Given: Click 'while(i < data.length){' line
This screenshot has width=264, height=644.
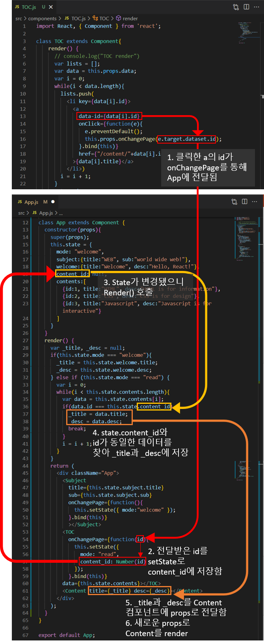Looking at the screenshot, I should coord(89,86).
